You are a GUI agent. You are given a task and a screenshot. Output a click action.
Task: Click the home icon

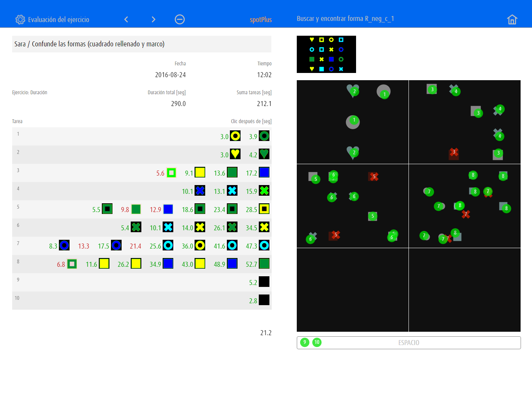coord(512,19)
